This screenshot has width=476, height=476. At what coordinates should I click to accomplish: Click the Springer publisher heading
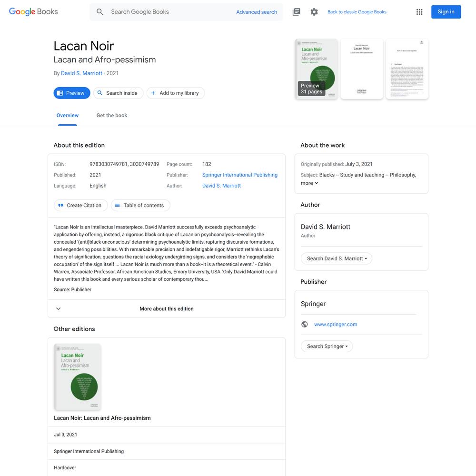[x=313, y=304]
